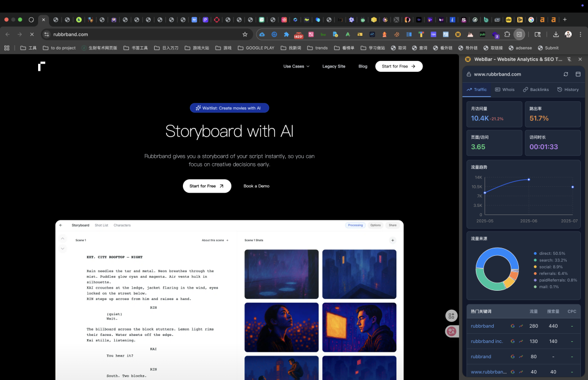The width and height of the screenshot is (588, 380).
Task: Click 'Book a Demo' link
Action: point(256,186)
